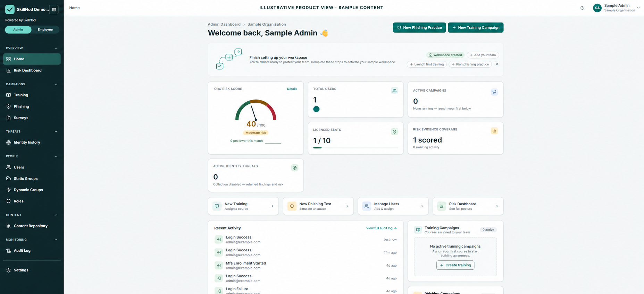Screen dimensions: 644x294
Task: Open Phishing in the sidebar
Action: pyautogui.click(x=32, y=106)
